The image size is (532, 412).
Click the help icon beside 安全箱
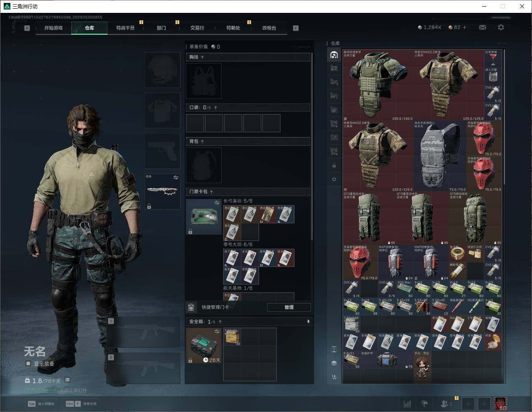pyautogui.click(x=220, y=321)
